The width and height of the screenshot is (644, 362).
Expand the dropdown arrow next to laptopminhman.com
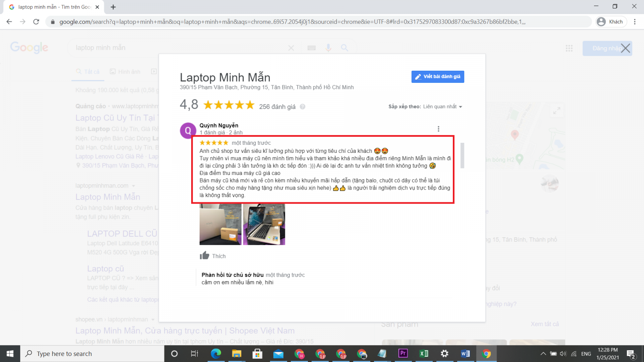(x=133, y=186)
